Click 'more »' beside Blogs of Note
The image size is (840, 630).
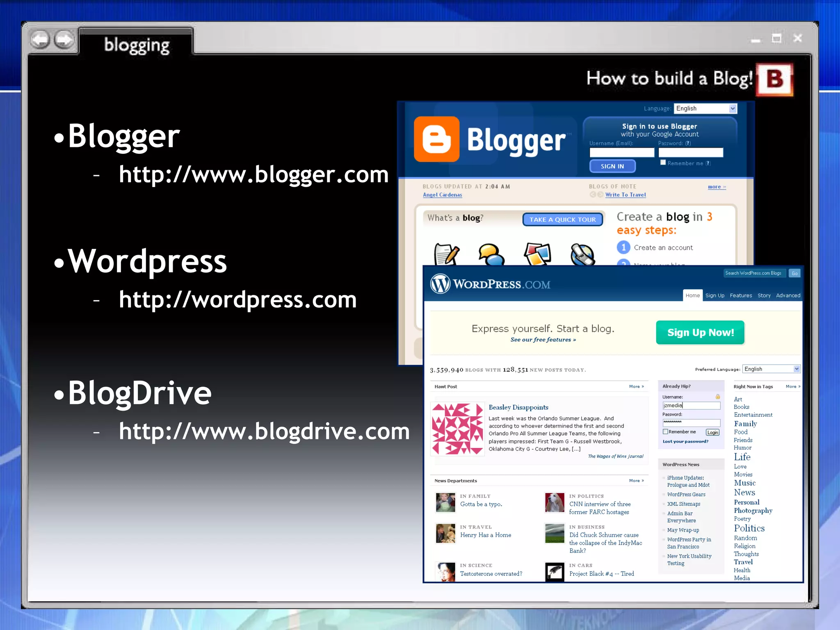[x=717, y=187]
